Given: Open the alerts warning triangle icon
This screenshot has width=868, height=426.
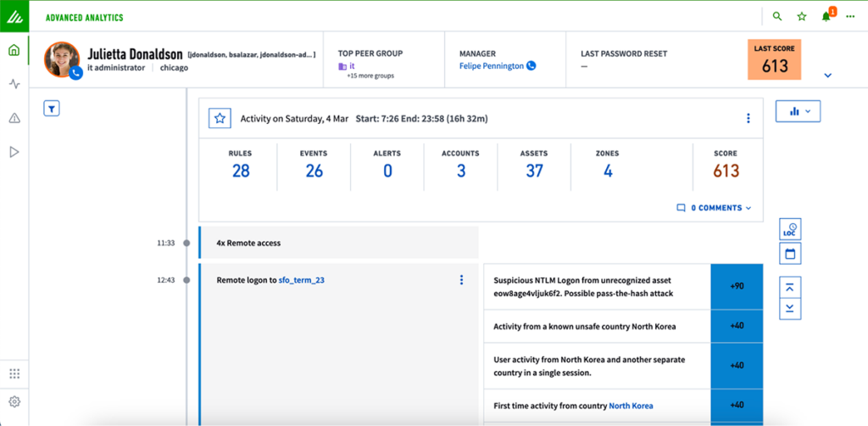Looking at the screenshot, I should pos(14,118).
